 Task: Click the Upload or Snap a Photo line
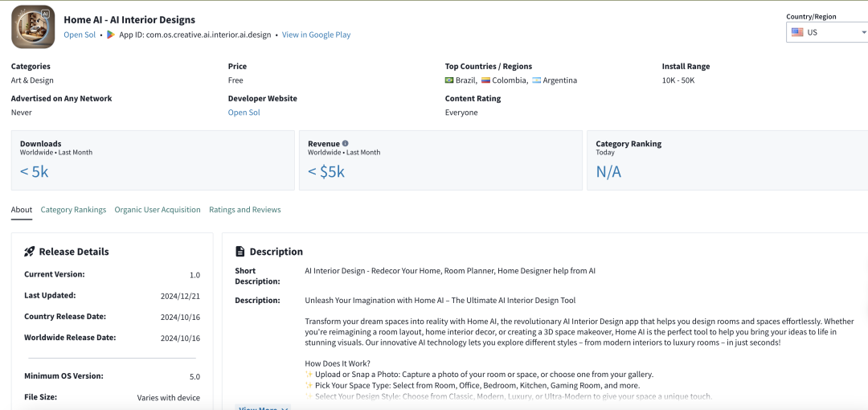(x=479, y=374)
